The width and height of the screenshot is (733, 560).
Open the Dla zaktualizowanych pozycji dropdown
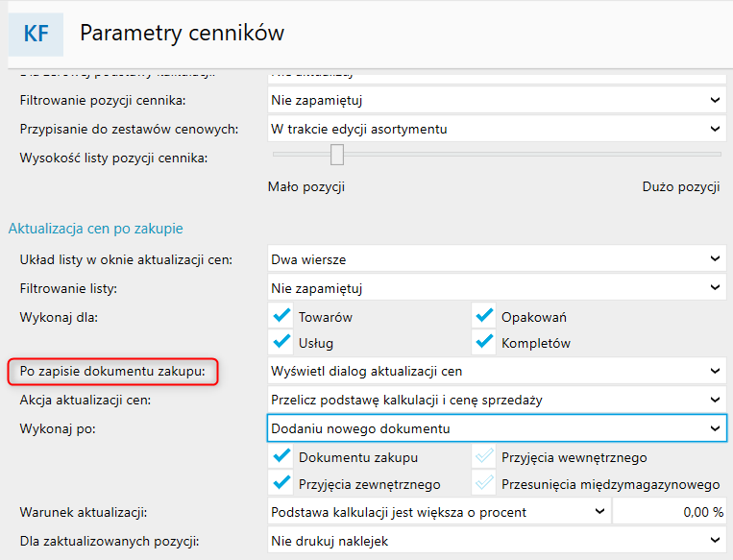(x=496, y=541)
